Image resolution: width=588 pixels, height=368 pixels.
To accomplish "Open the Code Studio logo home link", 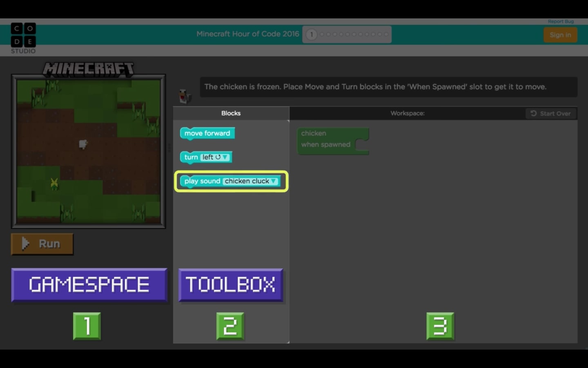I will (23, 38).
